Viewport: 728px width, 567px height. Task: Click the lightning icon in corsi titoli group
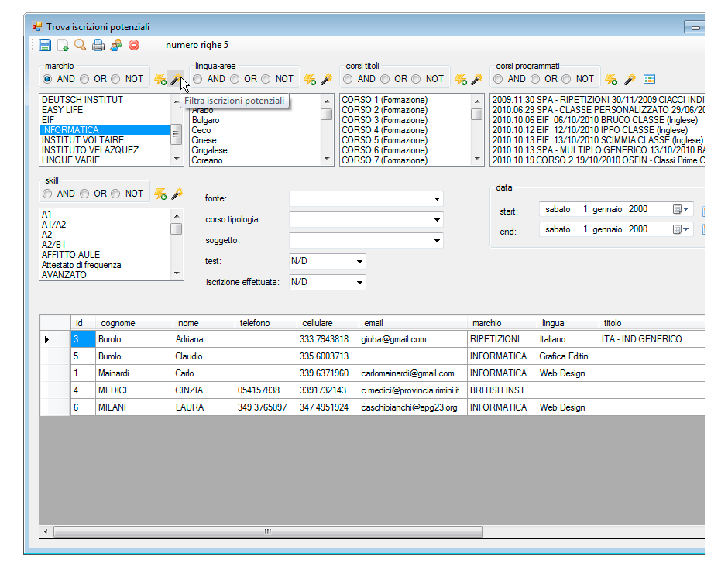(461, 79)
